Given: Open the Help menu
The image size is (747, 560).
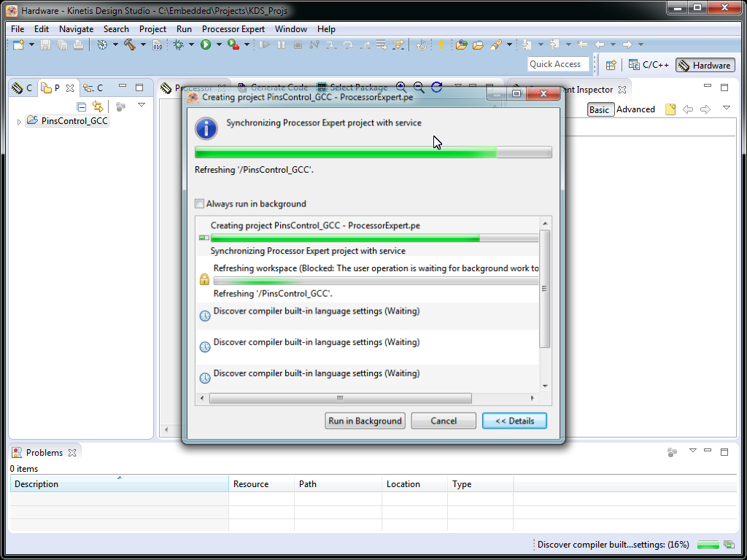Looking at the screenshot, I should [326, 29].
